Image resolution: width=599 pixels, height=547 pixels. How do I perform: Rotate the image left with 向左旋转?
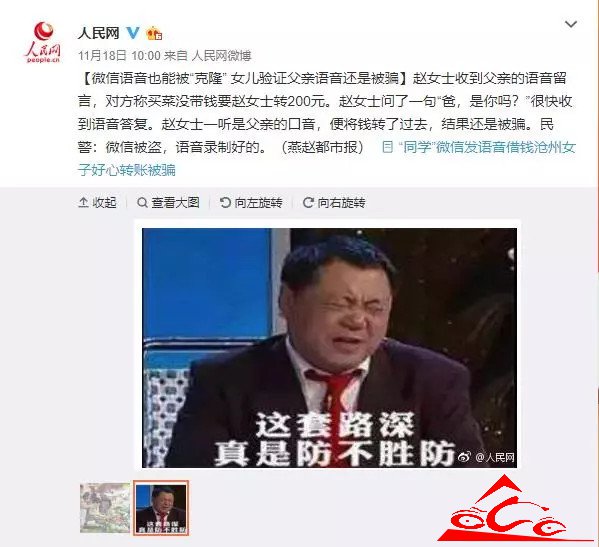point(251,202)
